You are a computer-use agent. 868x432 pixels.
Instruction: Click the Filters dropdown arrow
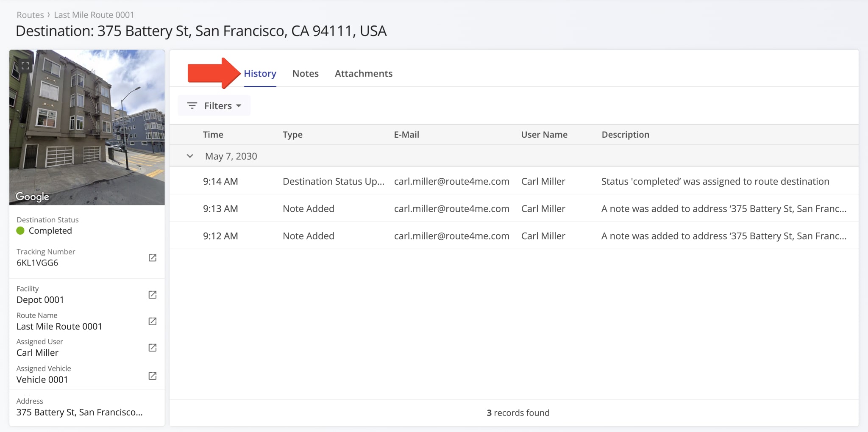pyautogui.click(x=239, y=105)
